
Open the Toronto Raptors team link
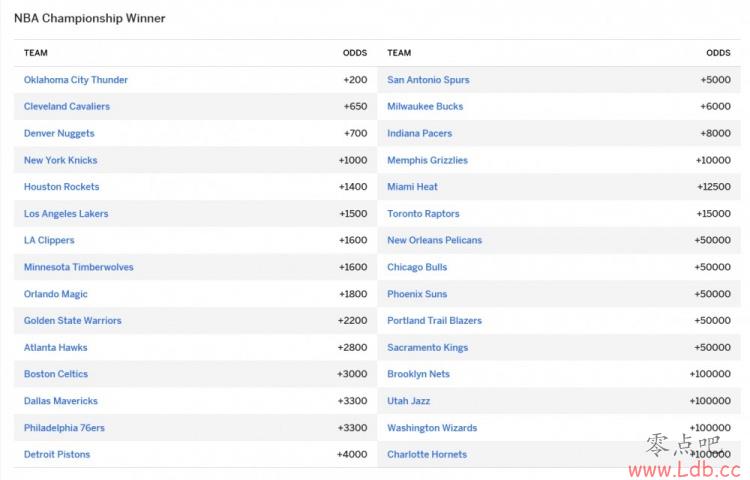tap(423, 214)
